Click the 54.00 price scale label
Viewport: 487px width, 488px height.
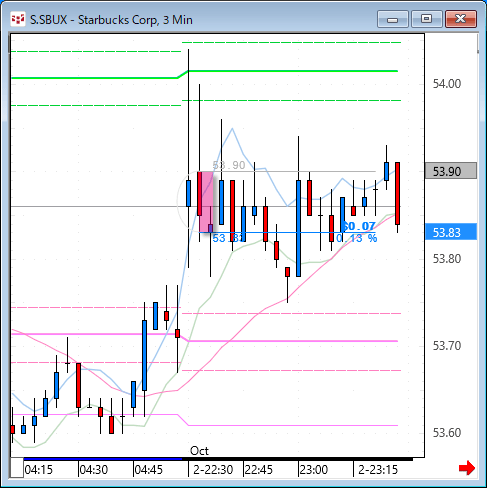(x=447, y=84)
